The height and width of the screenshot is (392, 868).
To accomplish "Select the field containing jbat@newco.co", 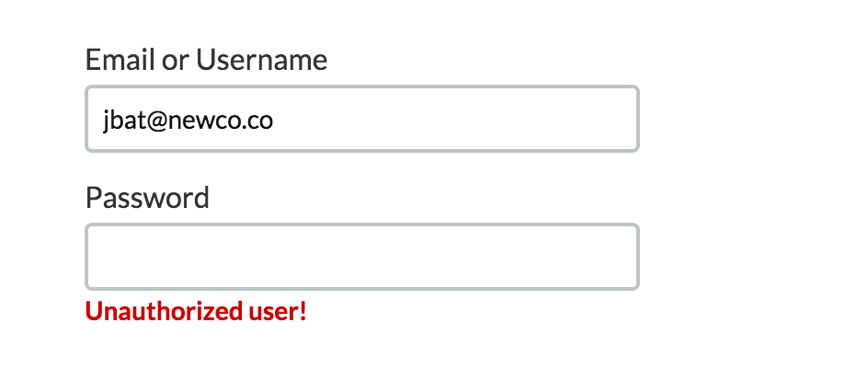I will pyautogui.click(x=361, y=119).
